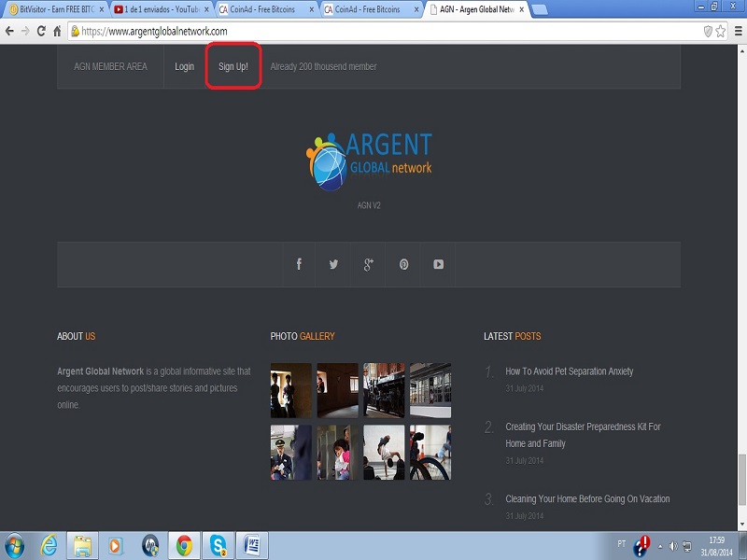Viewport: 747px width, 560px height.
Task: Open gallery photo of white building facade
Action: click(x=430, y=390)
